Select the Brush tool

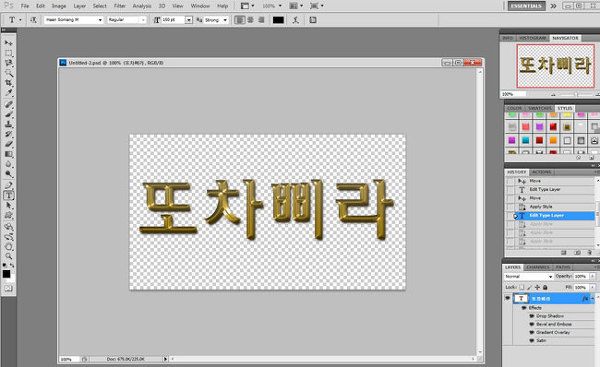click(8, 114)
